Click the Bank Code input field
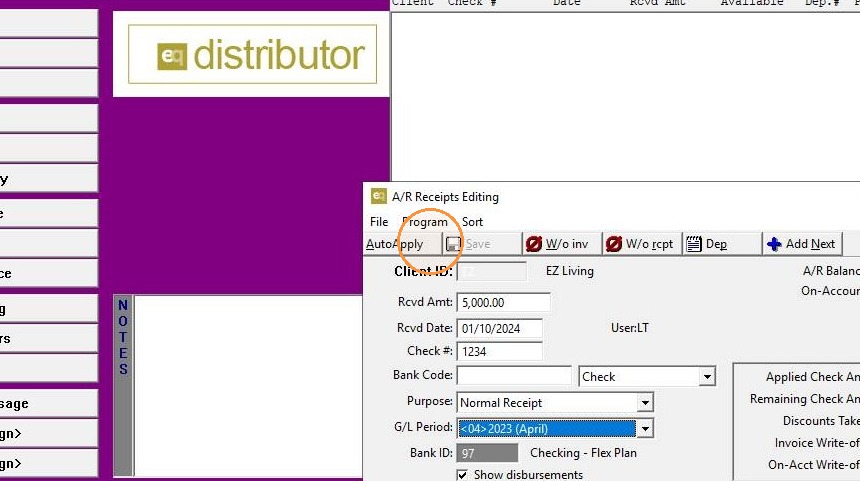Viewport: 860px width, 481px height. [514, 376]
